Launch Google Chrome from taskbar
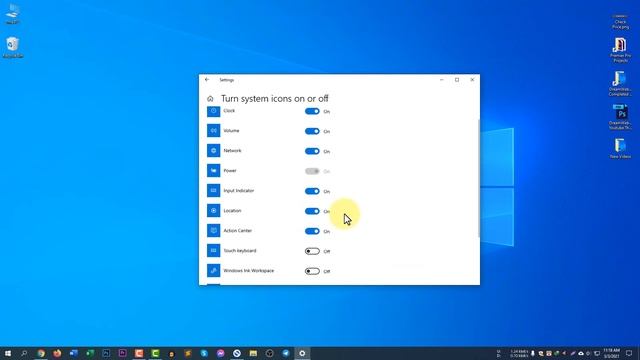The height and width of the screenshot is (360, 640). [41, 353]
